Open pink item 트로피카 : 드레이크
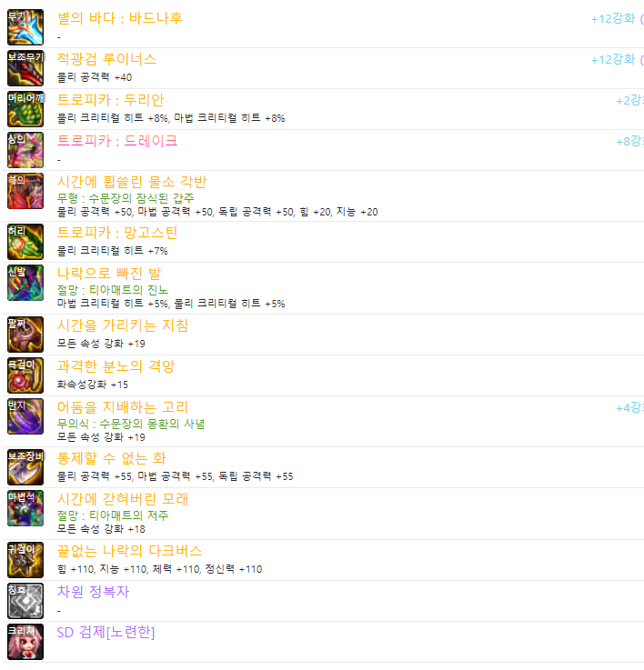This screenshot has width=644, height=670. pos(117,141)
